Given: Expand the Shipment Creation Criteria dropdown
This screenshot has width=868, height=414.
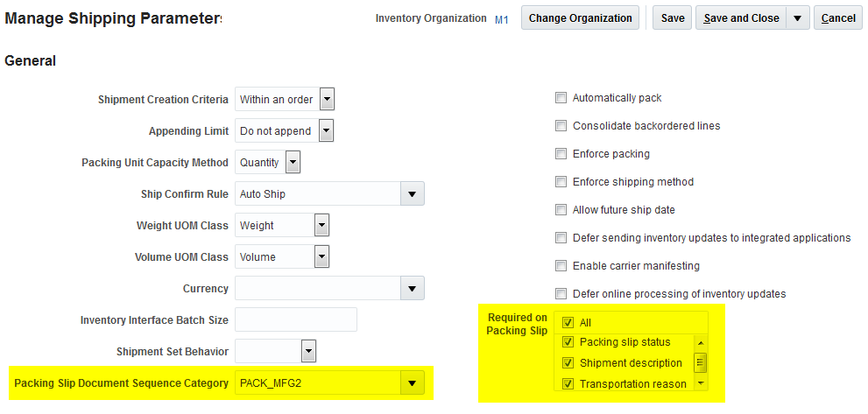Looking at the screenshot, I should 327,99.
